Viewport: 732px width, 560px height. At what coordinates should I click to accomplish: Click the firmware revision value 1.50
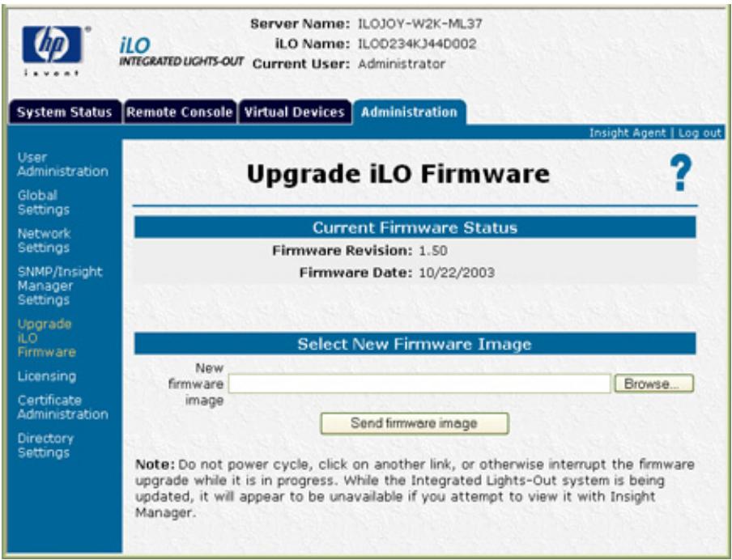click(432, 251)
